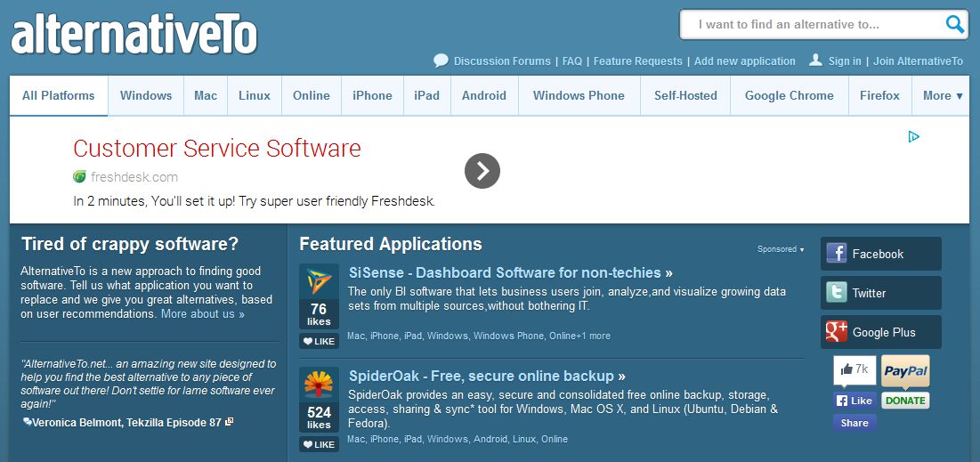
Task: Click the AdChoices icon in the ad
Action: (914, 136)
